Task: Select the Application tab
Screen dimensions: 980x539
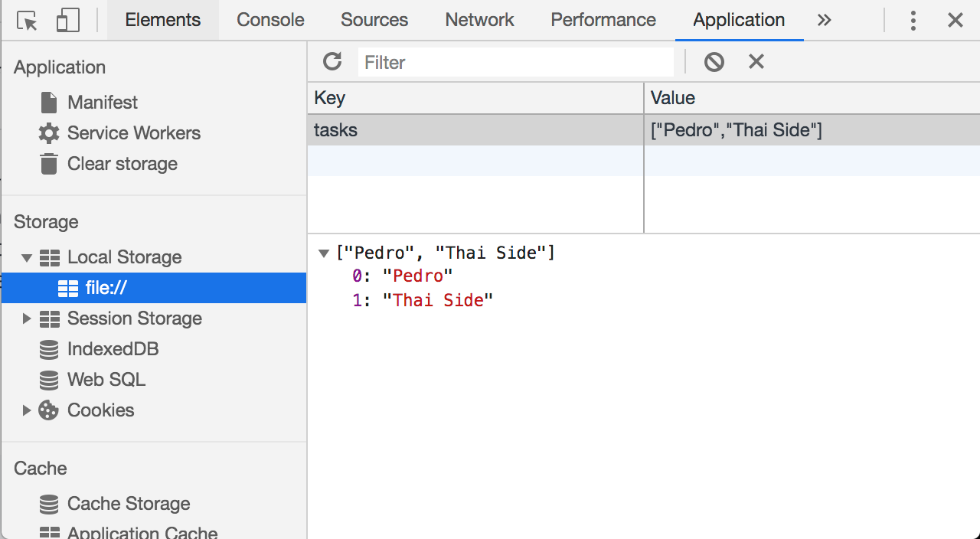Action: point(739,20)
